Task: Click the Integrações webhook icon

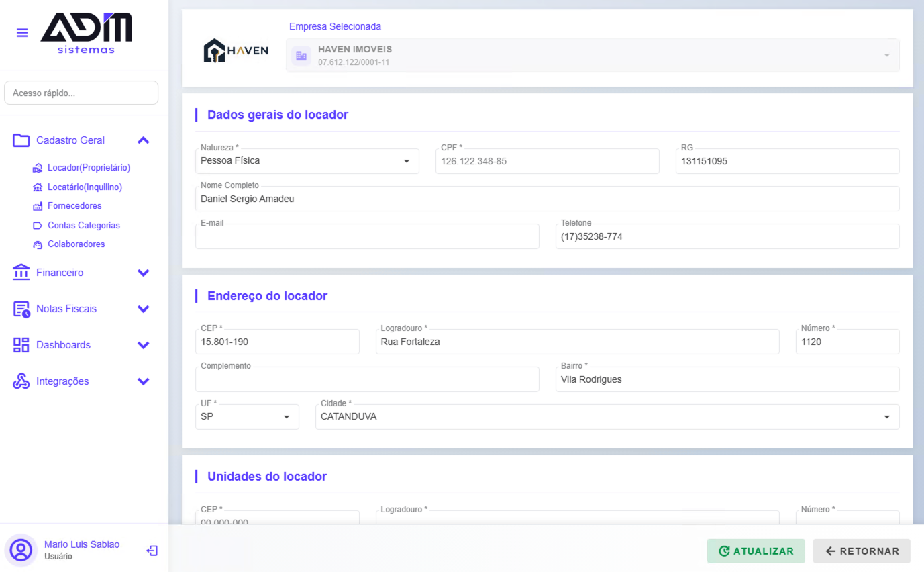Action: [21, 381]
